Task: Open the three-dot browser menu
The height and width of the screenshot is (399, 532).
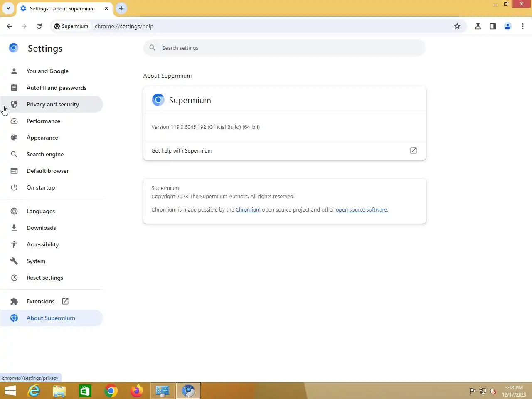Action: tap(523, 26)
